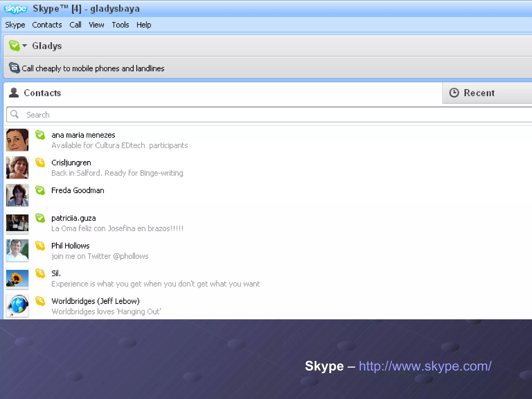Click 'Available for Cultura EDtech participants' mood text

click(119, 145)
